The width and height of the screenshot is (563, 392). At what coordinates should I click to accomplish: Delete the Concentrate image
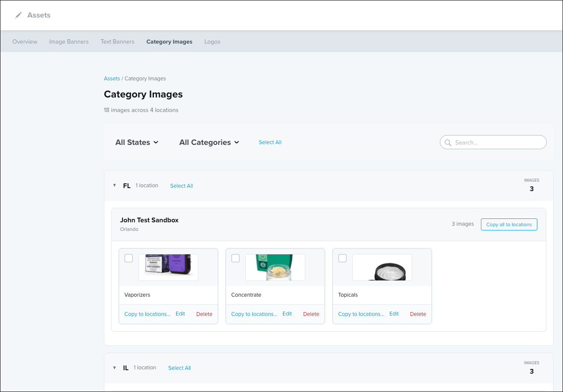pyautogui.click(x=311, y=314)
